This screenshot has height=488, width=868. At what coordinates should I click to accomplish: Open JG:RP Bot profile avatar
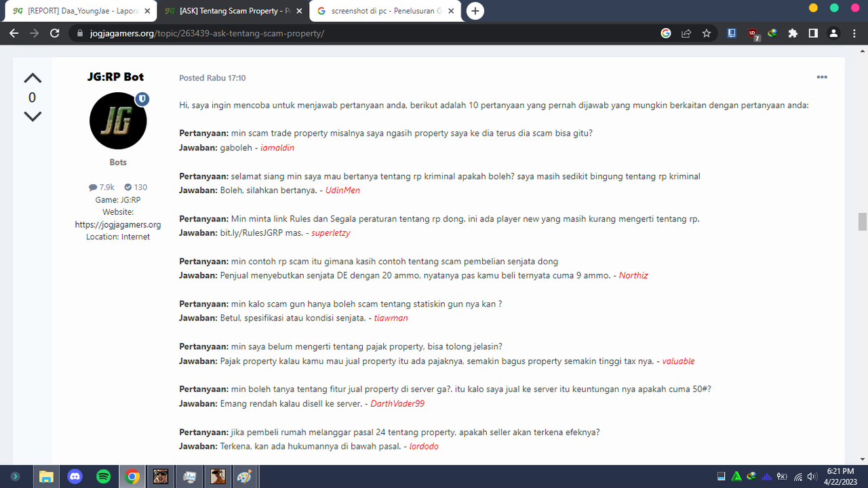click(x=118, y=121)
